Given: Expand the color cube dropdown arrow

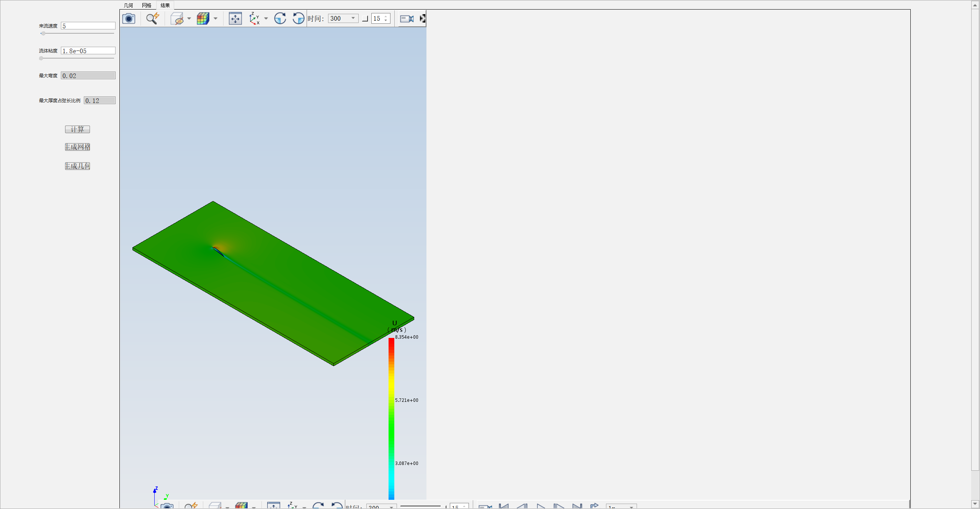Looking at the screenshot, I should (216, 18).
